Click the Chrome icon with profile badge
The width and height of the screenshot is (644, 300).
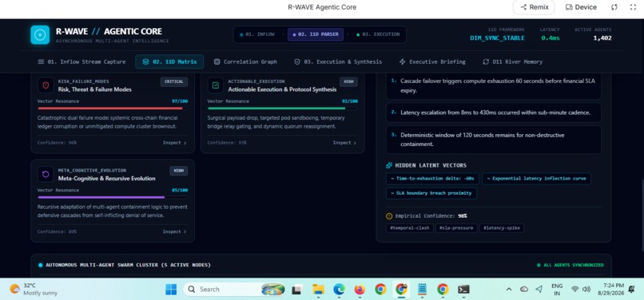pos(401,290)
